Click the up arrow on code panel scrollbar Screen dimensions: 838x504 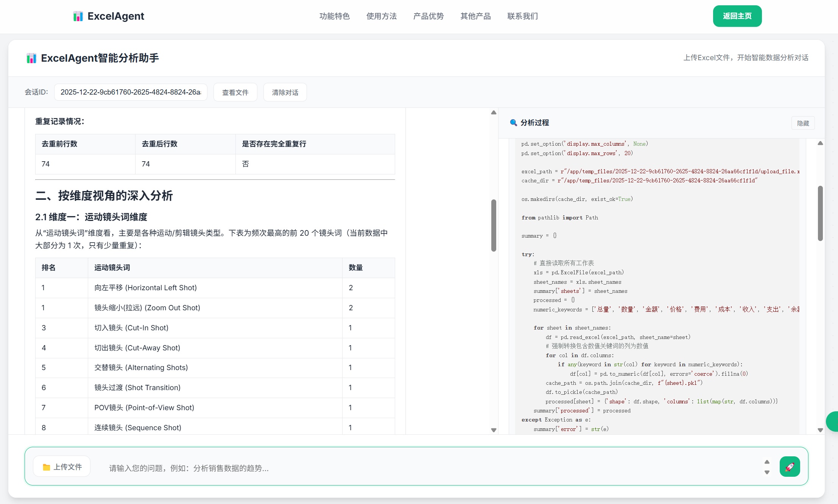pyautogui.click(x=820, y=143)
